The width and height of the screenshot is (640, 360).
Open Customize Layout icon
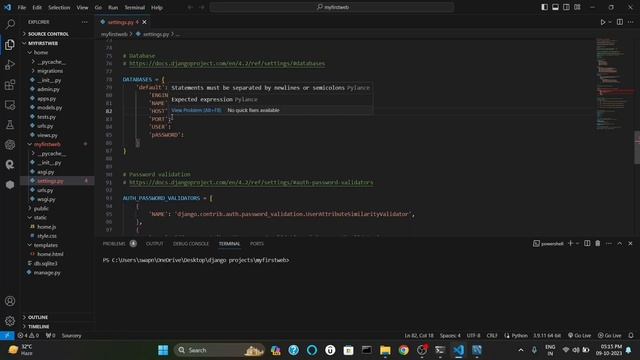[577, 7]
